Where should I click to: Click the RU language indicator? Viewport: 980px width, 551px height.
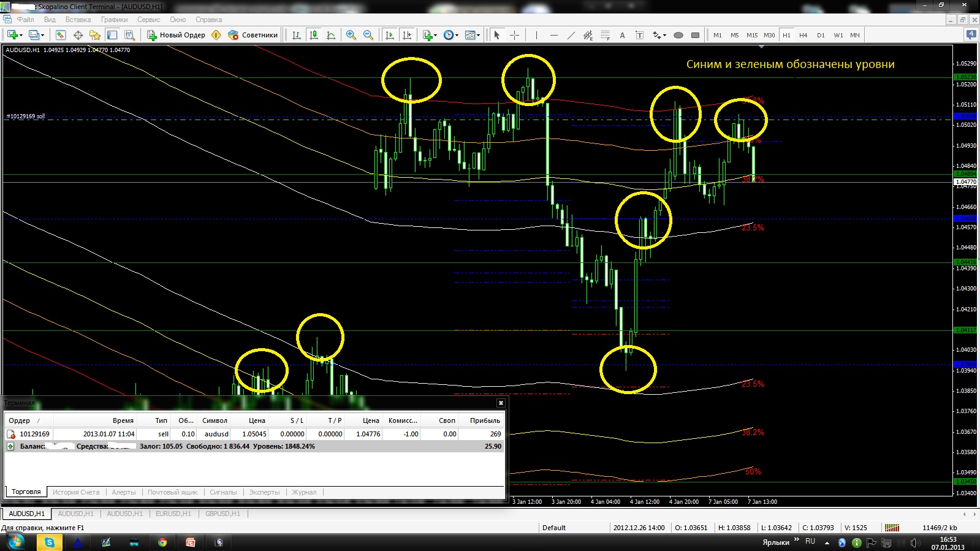coord(810,541)
